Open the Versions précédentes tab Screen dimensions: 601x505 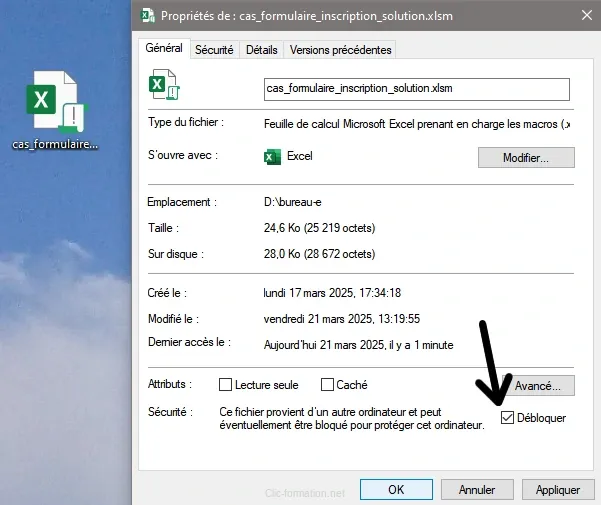pyautogui.click(x=340, y=49)
